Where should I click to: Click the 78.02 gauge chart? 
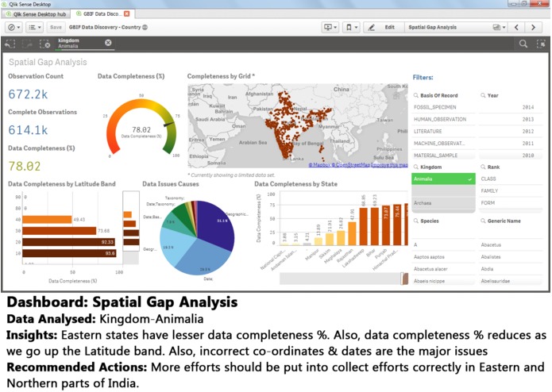(x=141, y=126)
